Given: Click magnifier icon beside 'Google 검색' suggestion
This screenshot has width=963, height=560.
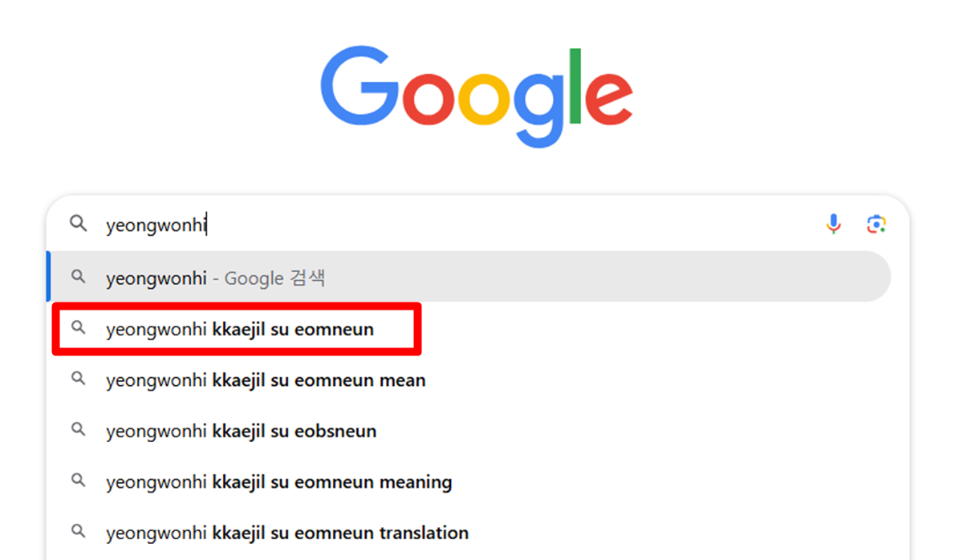Looking at the screenshot, I should pyautogui.click(x=78, y=277).
